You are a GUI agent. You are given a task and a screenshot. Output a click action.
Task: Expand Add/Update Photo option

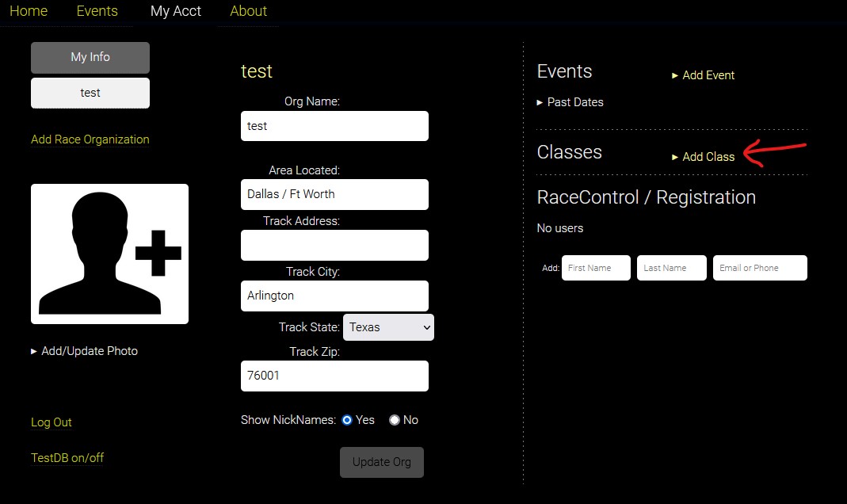[x=84, y=351]
